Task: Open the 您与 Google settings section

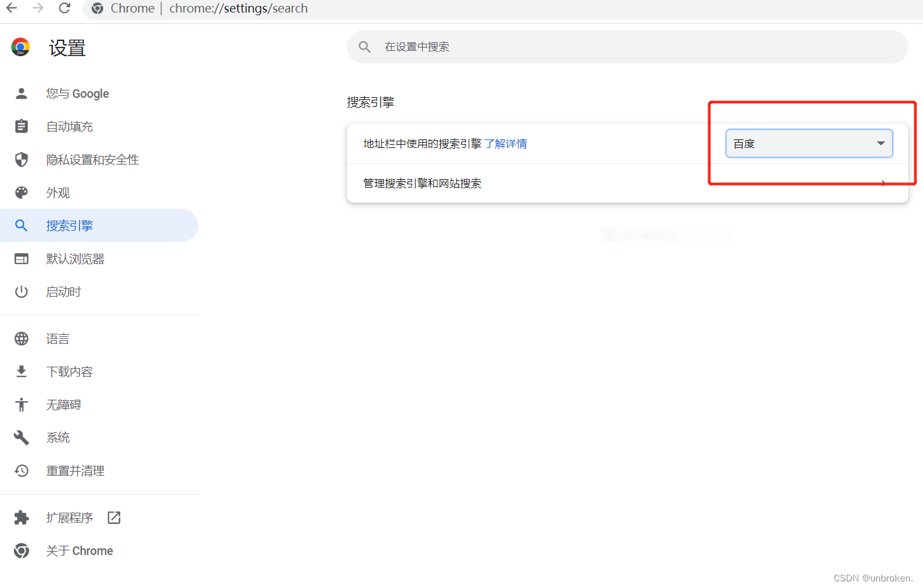Action: [99, 93]
